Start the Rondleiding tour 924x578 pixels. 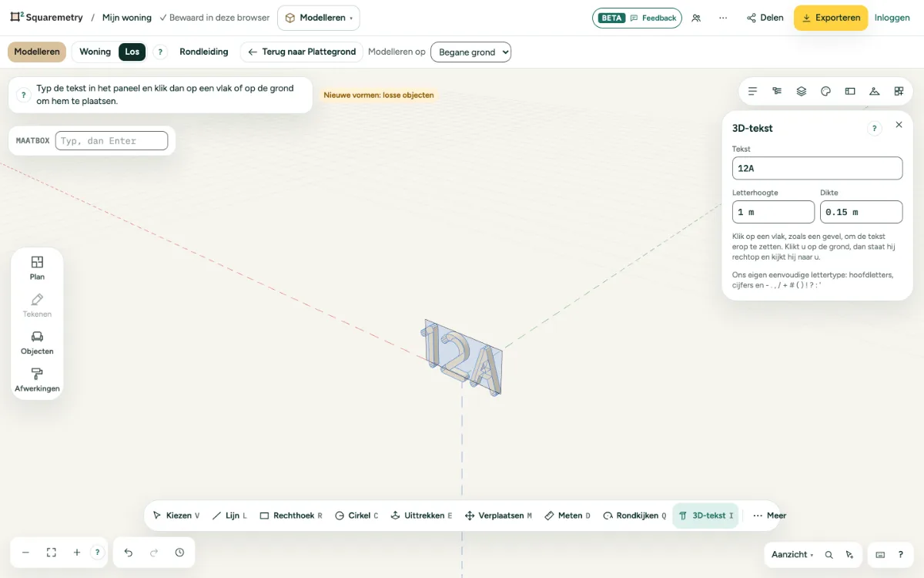point(204,52)
